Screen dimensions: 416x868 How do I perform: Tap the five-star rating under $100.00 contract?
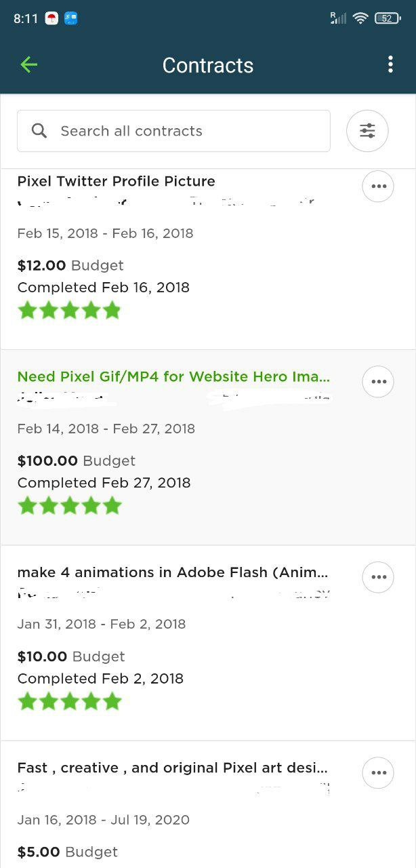coord(69,506)
